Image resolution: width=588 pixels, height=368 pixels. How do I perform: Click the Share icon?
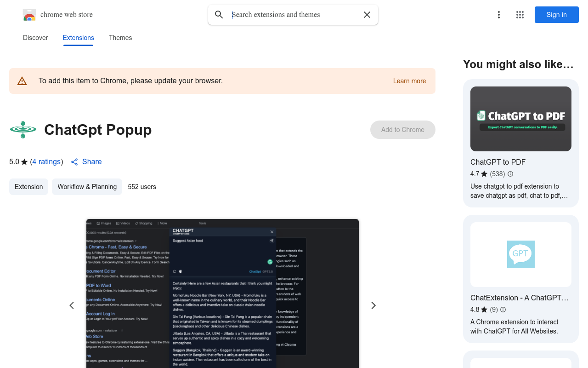click(x=74, y=162)
